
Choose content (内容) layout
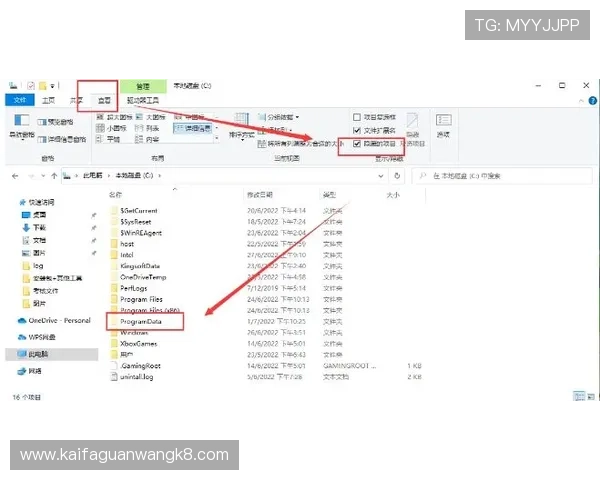(x=147, y=139)
